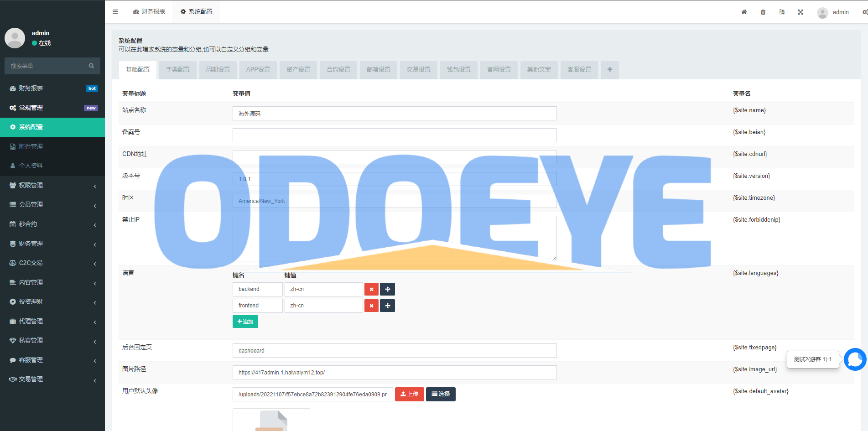Open the home icon in top bar

coord(744,12)
